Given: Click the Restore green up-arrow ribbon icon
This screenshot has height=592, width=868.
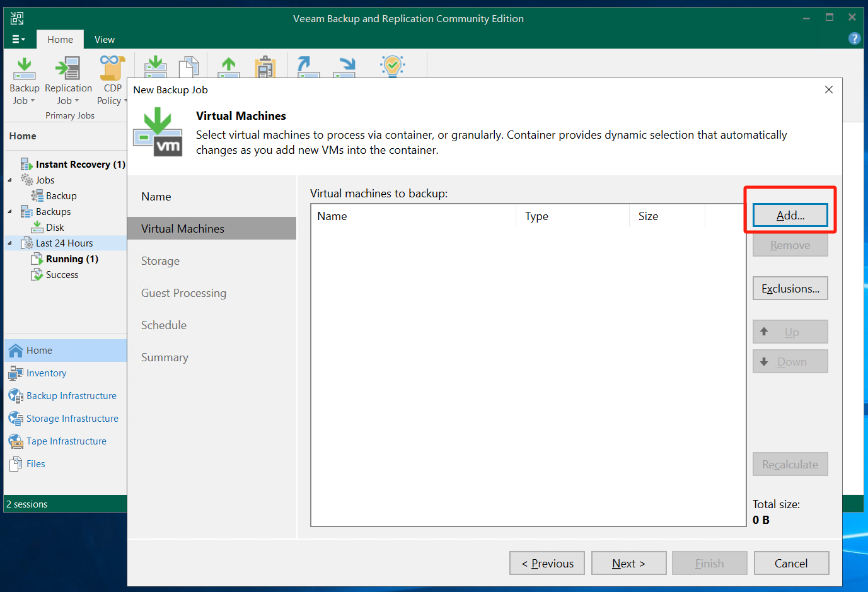Looking at the screenshot, I should (229, 66).
